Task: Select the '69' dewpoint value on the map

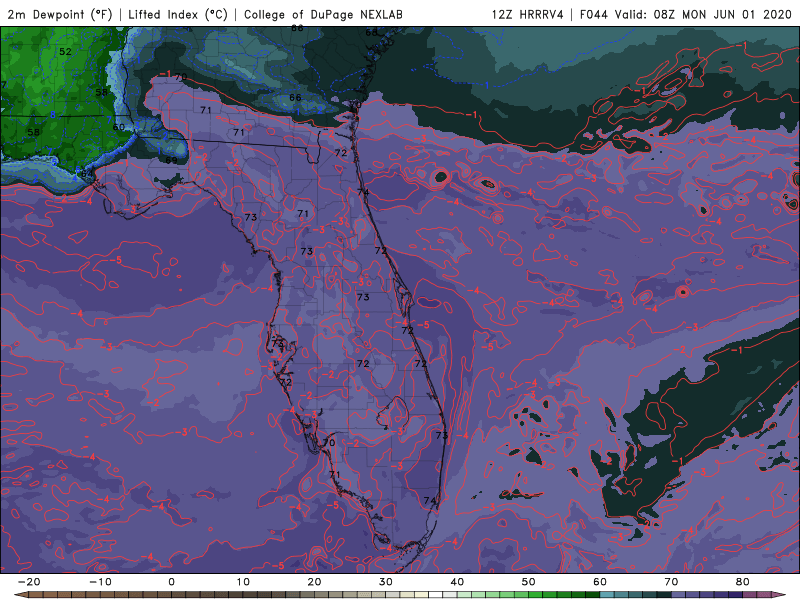Action: [171, 160]
